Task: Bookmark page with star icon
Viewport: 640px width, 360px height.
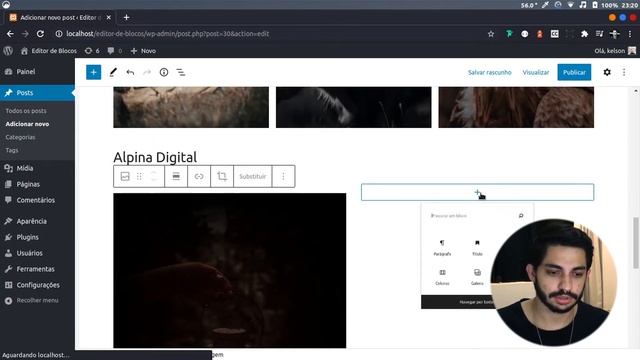Action: click(491, 34)
